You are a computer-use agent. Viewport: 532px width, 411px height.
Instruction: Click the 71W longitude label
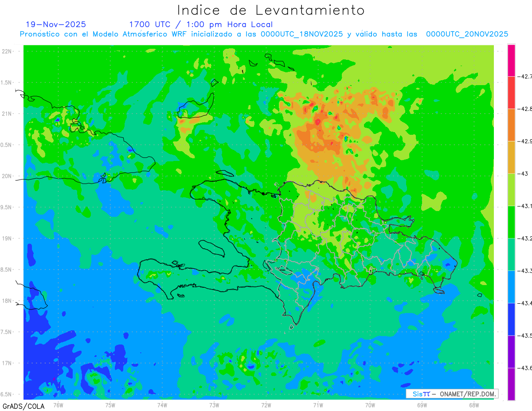coord(318,405)
